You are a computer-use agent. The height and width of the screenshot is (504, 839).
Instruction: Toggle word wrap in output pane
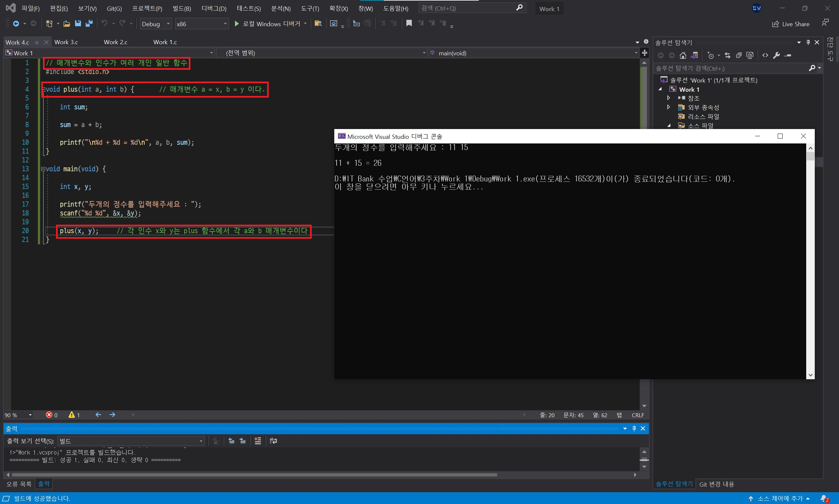pyautogui.click(x=273, y=440)
